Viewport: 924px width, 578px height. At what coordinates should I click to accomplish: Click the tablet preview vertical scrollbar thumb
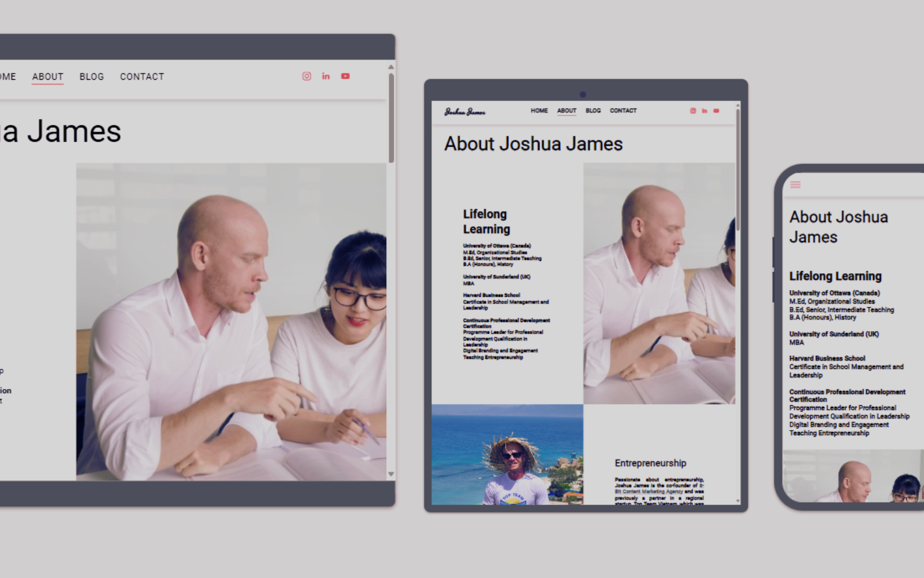737,168
